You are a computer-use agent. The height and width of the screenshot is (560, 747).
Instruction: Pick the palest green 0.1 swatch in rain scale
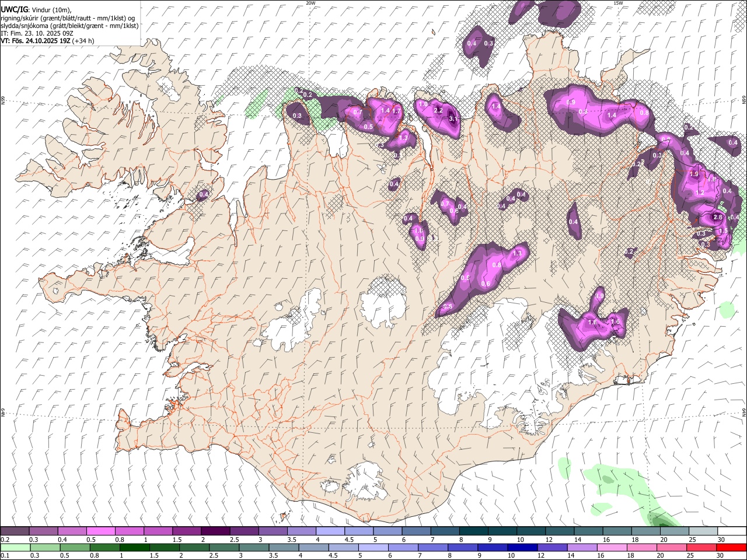click(x=15, y=547)
